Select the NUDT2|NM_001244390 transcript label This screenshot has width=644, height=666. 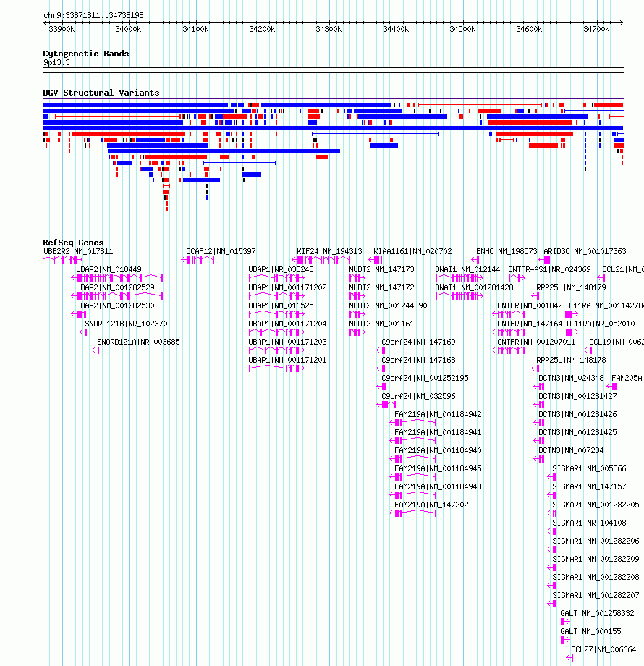(x=388, y=305)
